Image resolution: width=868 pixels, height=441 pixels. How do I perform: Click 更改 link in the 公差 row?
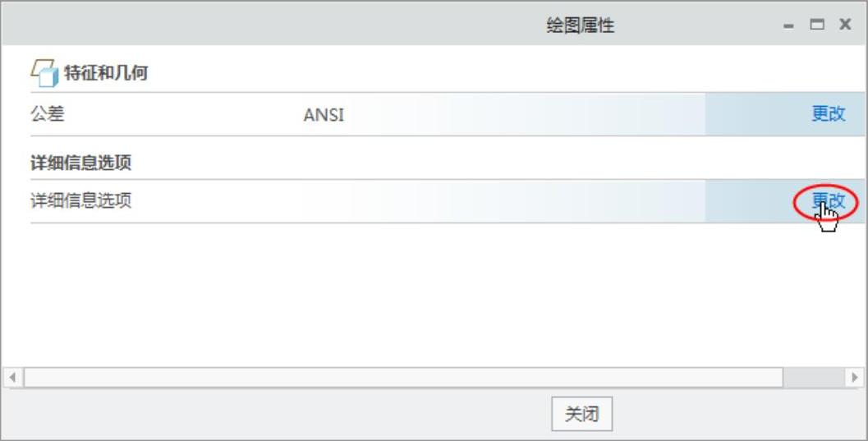[x=828, y=114]
